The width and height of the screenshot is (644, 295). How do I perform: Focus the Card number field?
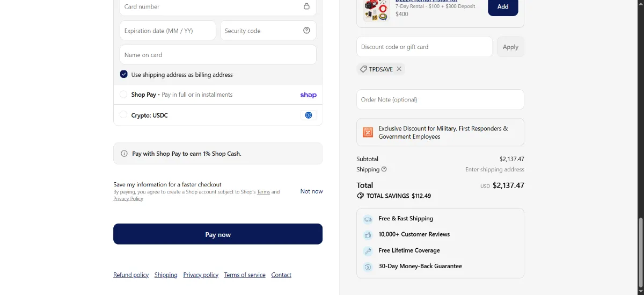(x=218, y=8)
